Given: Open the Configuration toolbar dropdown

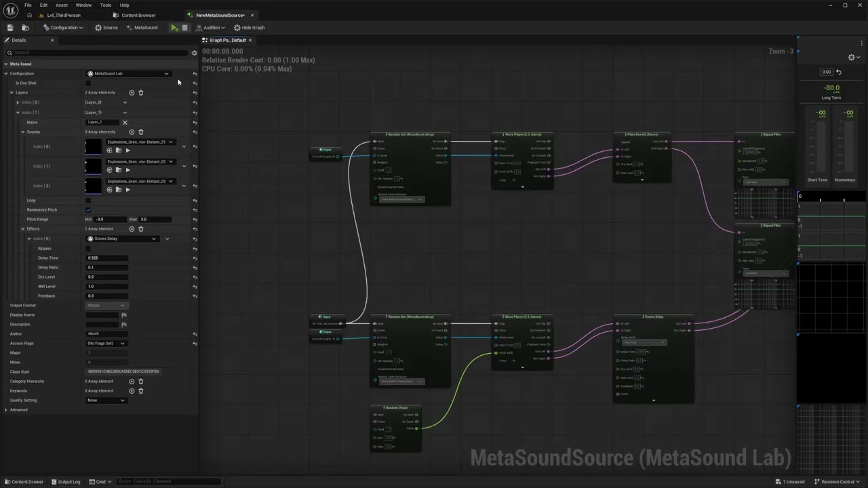Looking at the screenshot, I should (63, 28).
